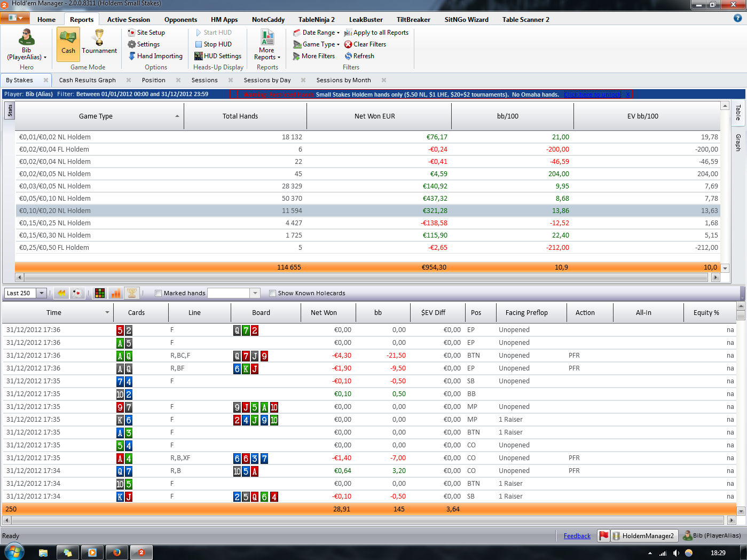Open help question mark icon
Screen dimensions: 747x560
[737, 18]
